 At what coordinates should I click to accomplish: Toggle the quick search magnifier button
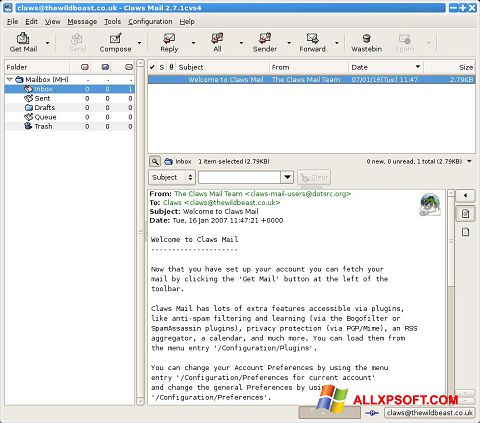(x=155, y=162)
